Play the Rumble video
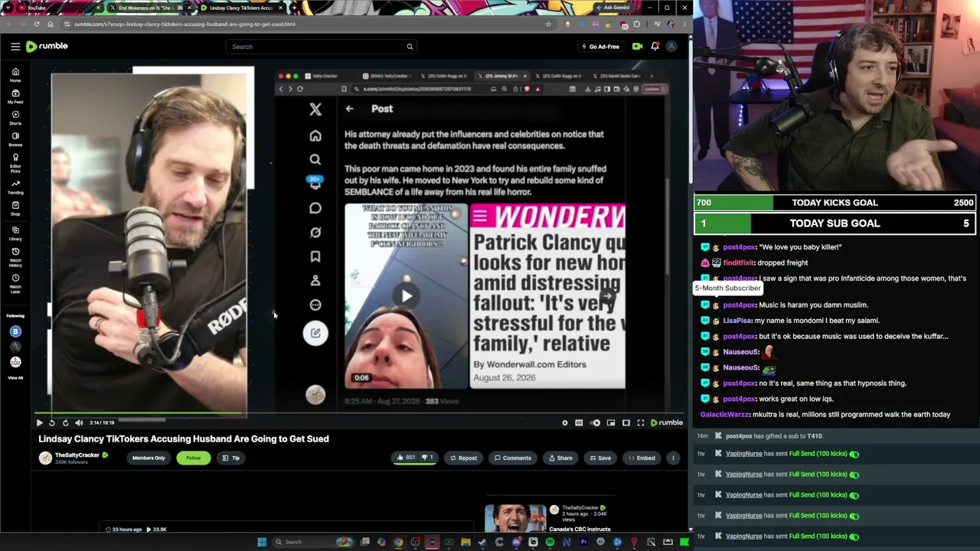This screenshot has width=980, height=551. click(39, 422)
